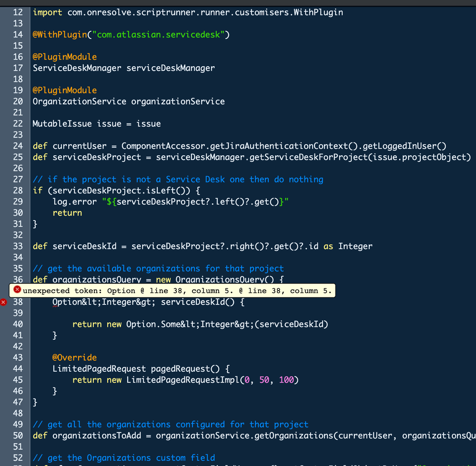Click the @PluginModule annotation on line 16
476x466 pixels.
[65, 57]
